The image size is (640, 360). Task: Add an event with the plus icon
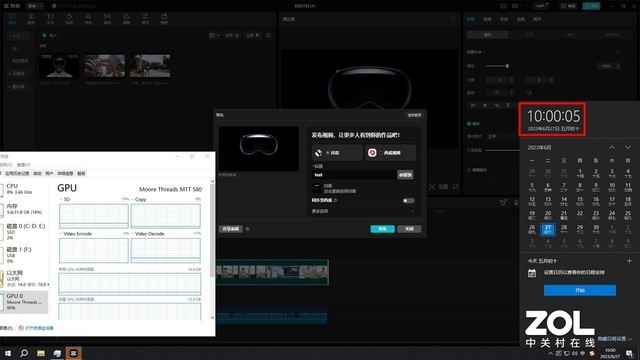pyautogui.click(x=629, y=260)
